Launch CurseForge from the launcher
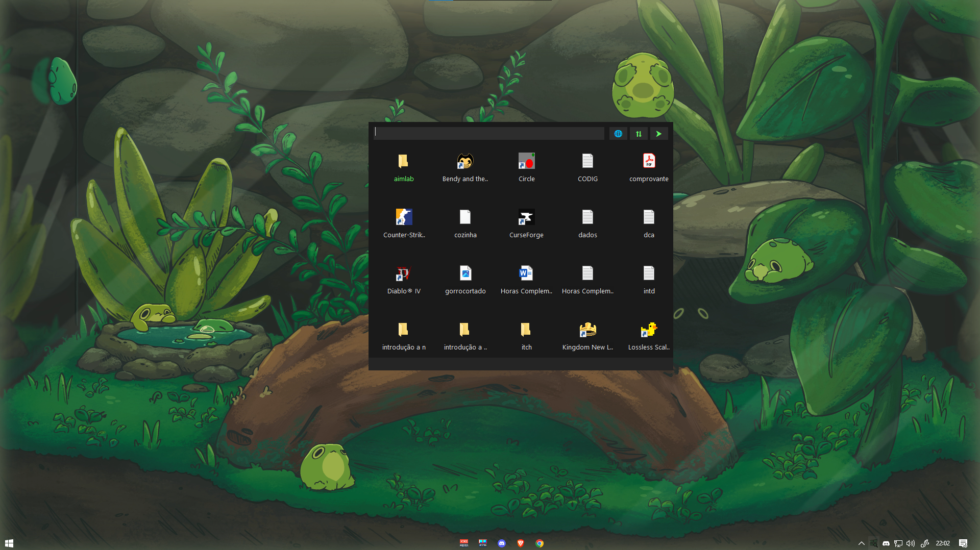 526,223
